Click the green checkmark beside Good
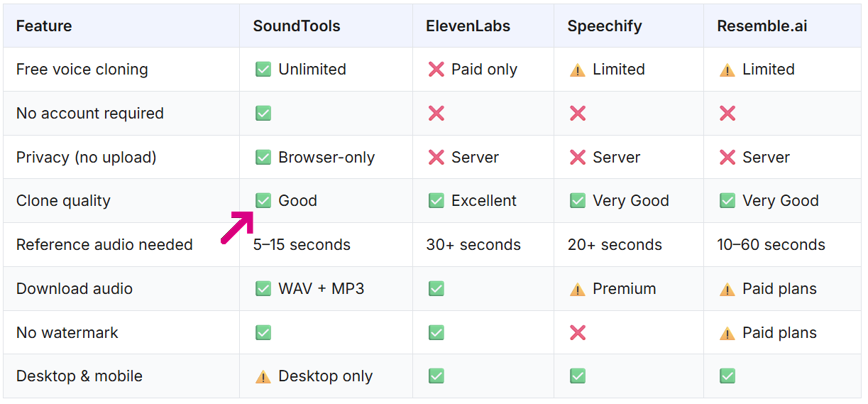Image resolution: width=868 pixels, height=404 pixels. click(x=263, y=201)
